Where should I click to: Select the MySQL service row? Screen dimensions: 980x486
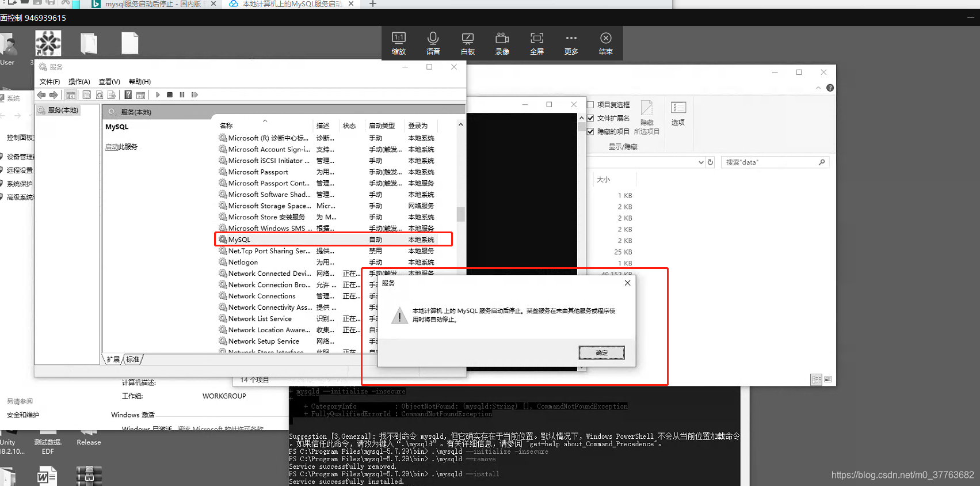[x=334, y=240]
